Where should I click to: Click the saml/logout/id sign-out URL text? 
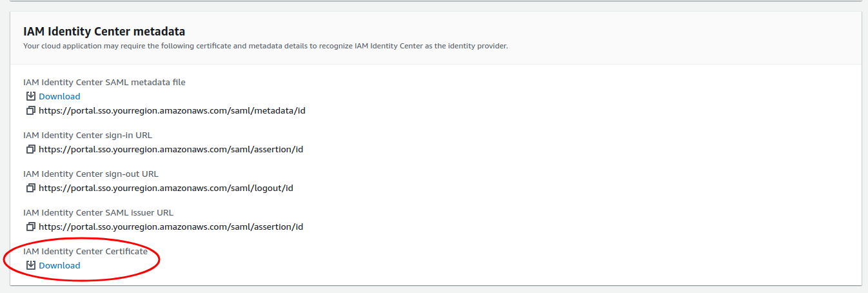tap(166, 188)
